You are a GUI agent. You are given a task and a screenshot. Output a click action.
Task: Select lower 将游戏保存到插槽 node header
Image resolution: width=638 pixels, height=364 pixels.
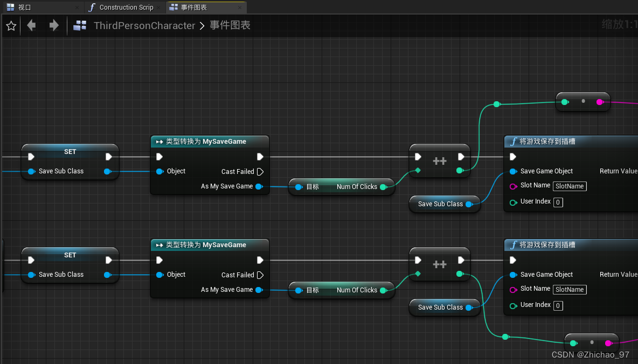[571, 245]
